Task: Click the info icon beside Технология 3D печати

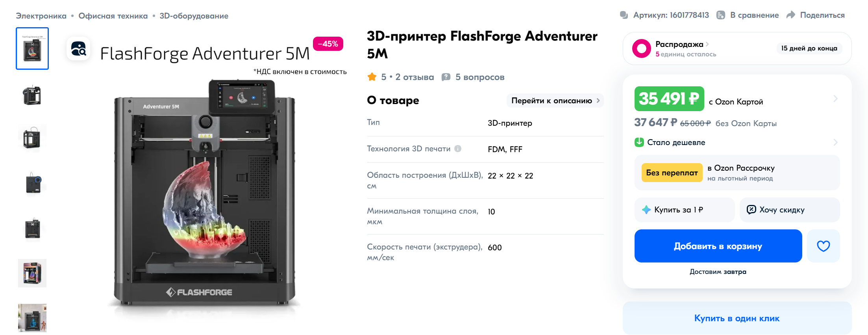Action: coord(458,149)
